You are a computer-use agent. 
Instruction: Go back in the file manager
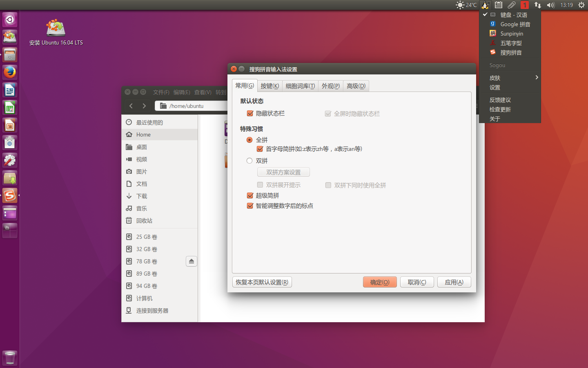point(131,106)
